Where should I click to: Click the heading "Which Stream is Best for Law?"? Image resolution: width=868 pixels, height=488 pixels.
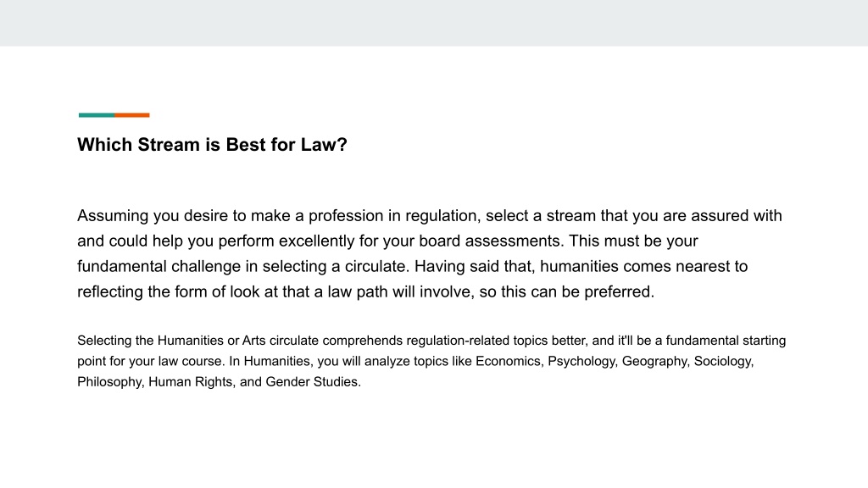(x=212, y=144)
